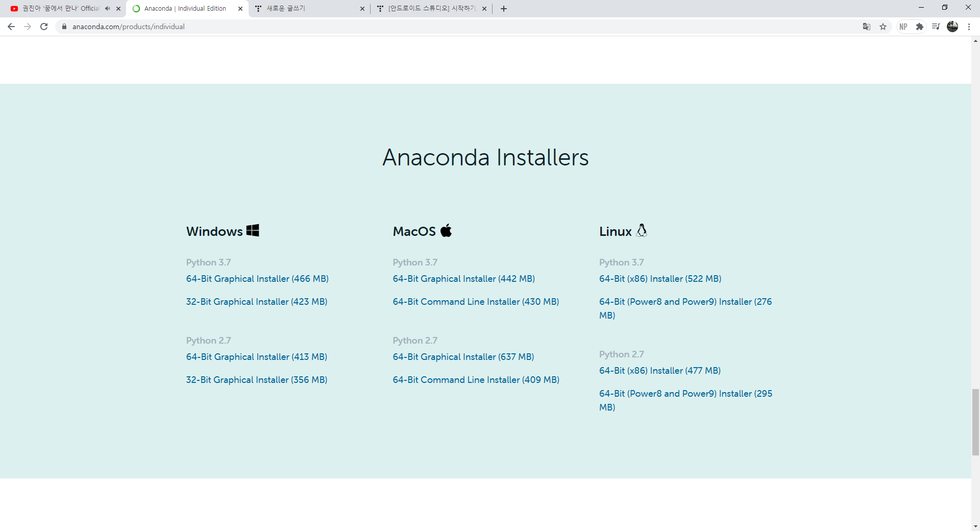
Task: Minimize the Chrome window
Action: 921,8
